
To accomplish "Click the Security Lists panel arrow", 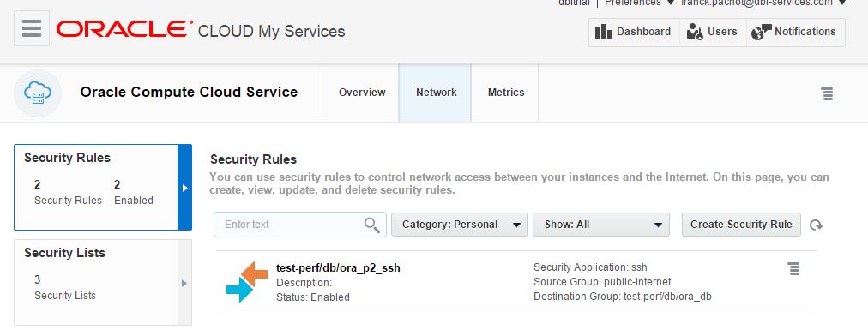I will tap(185, 283).
